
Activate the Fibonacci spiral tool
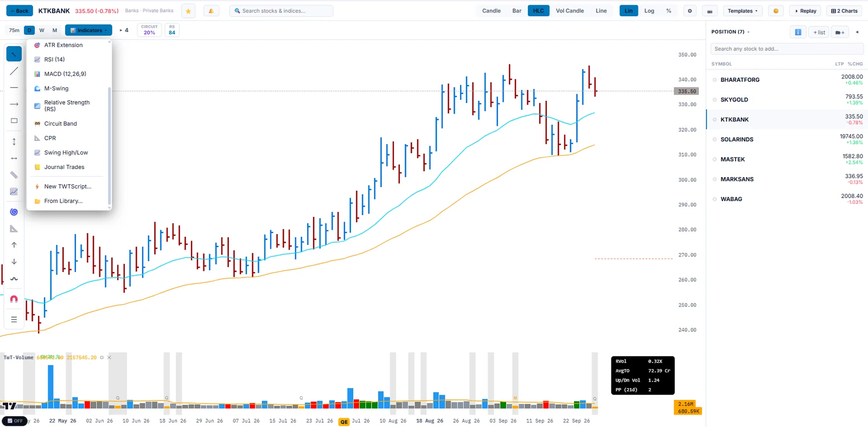click(14, 212)
